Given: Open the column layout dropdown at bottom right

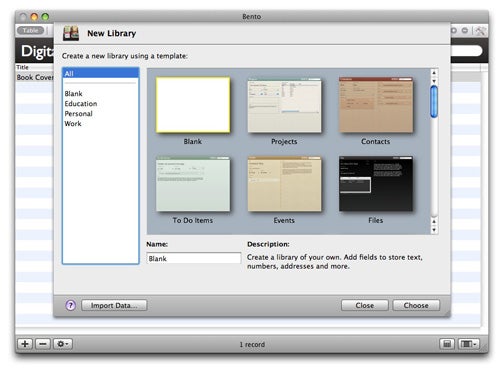Looking at the screenshot, I should pos(469,344).
